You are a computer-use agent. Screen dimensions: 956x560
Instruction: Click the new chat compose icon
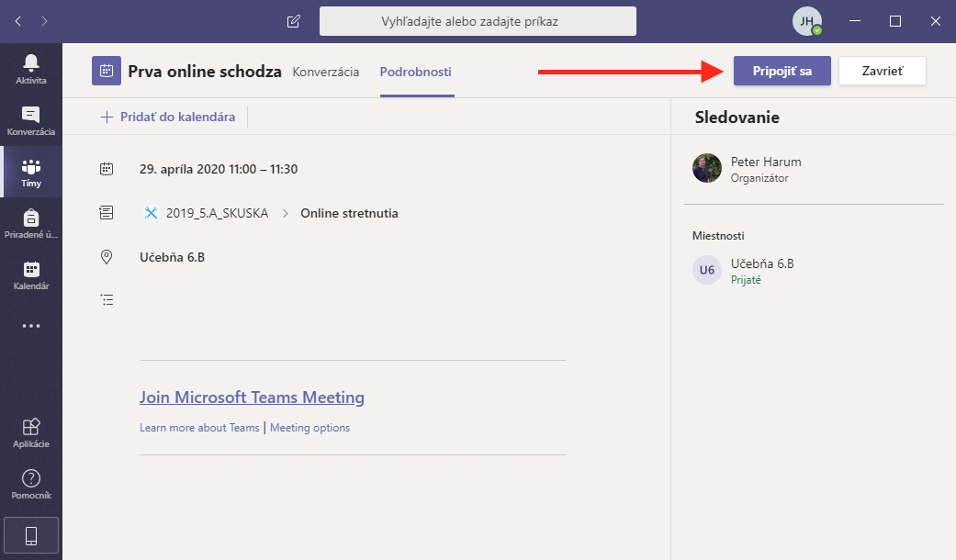tap(294, 21)
